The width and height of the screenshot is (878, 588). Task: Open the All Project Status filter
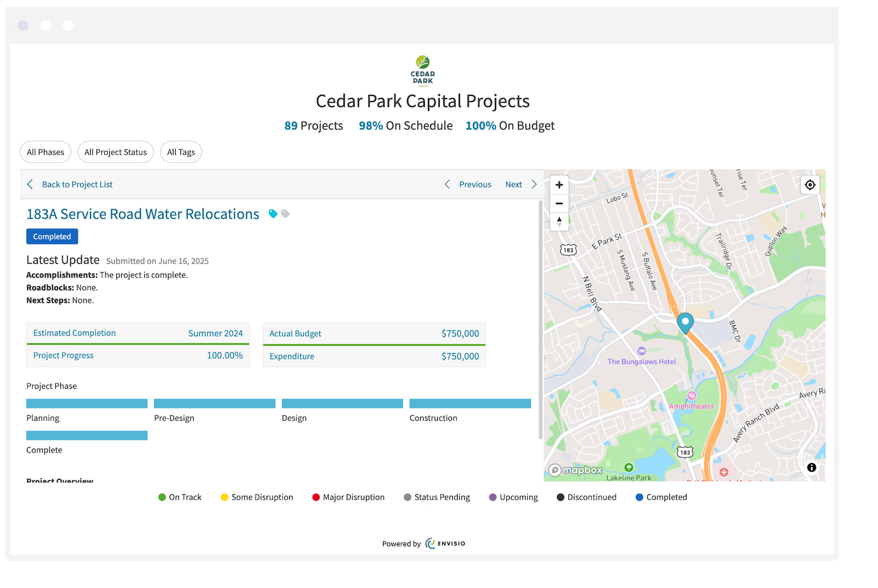tap(116, 152)
